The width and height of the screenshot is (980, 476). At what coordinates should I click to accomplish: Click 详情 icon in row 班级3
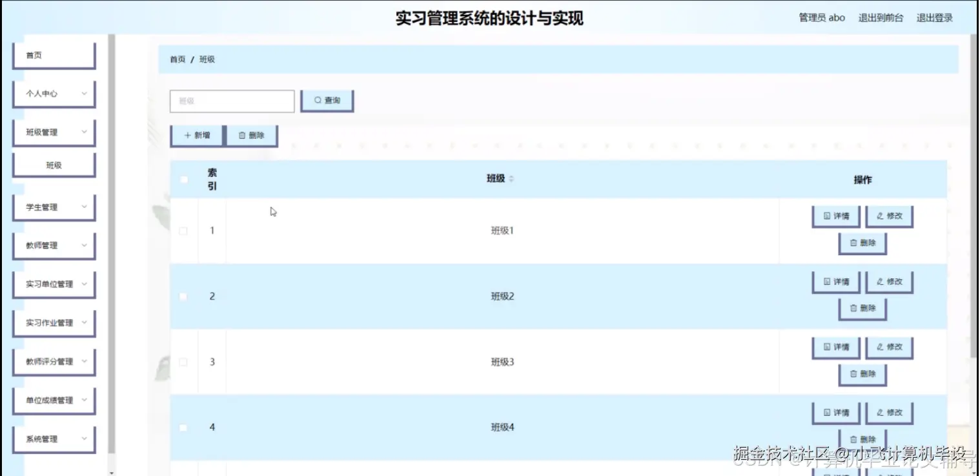[x=827, y=347]
